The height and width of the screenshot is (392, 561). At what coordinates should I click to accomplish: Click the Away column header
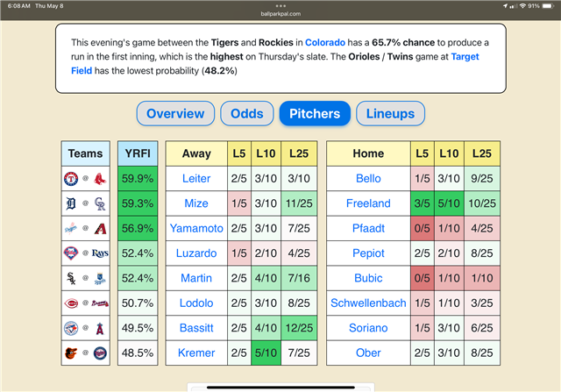pyautogui.click(x=196, y=153)
